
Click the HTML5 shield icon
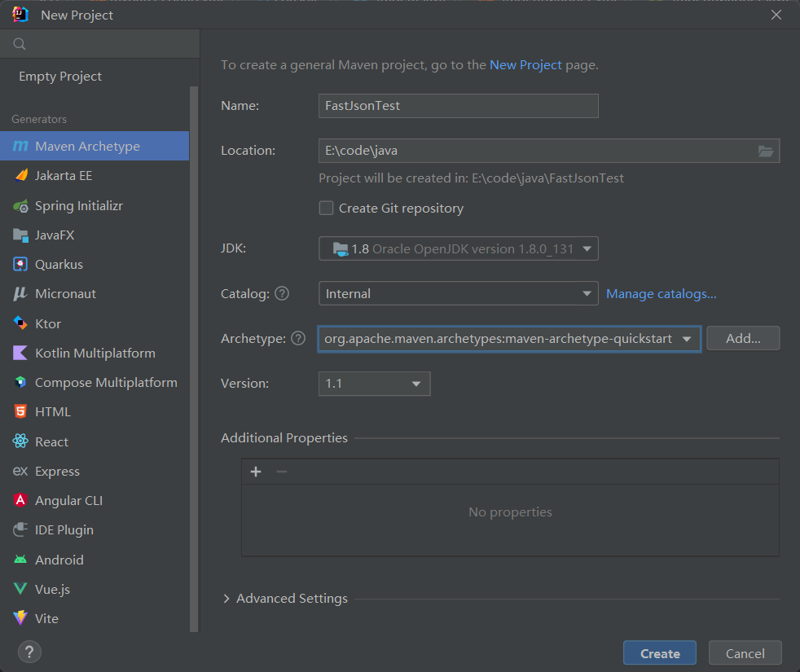pos(20,412)
